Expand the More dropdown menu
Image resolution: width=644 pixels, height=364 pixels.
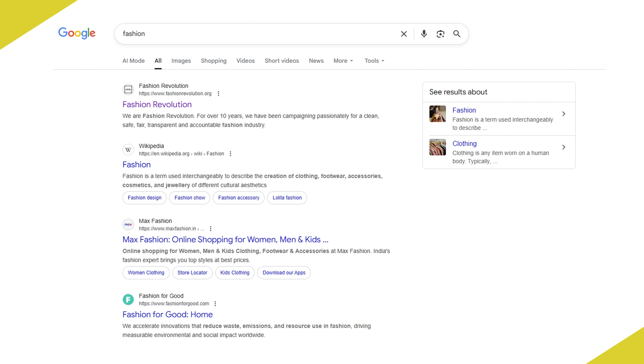[x=343, y=61]
